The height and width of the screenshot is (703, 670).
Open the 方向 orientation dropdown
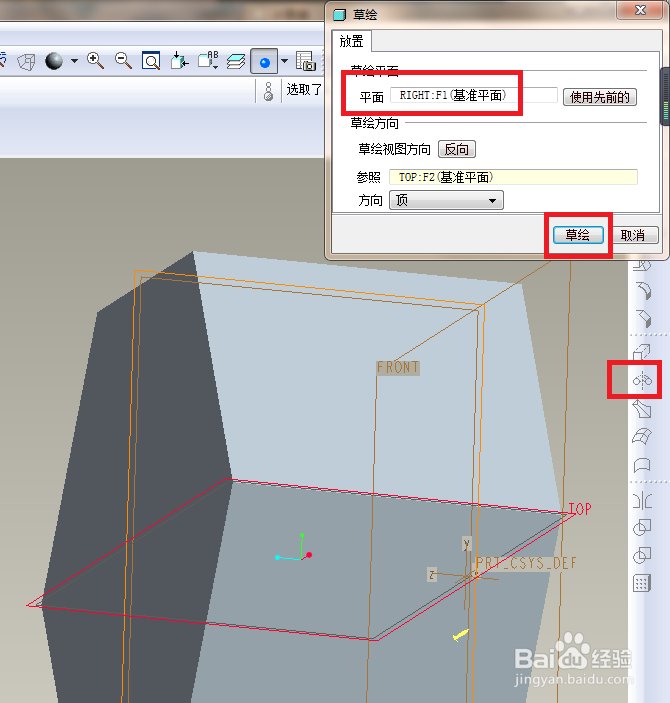(446, 200)
